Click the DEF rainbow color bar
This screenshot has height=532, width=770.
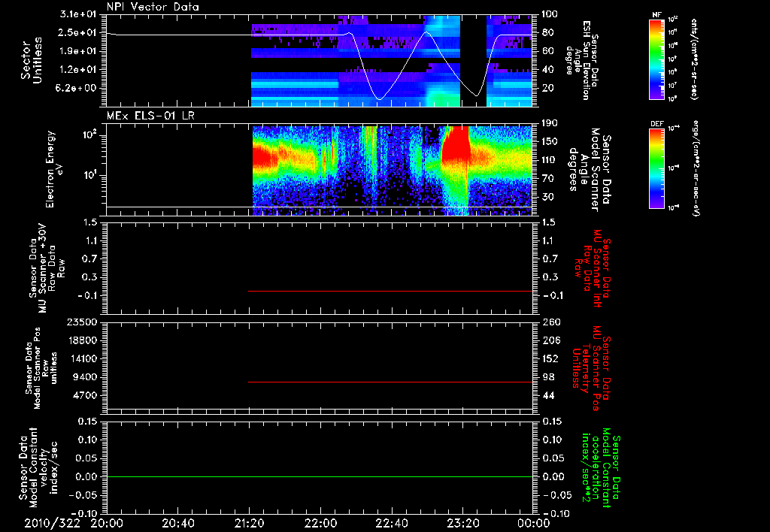656,168
